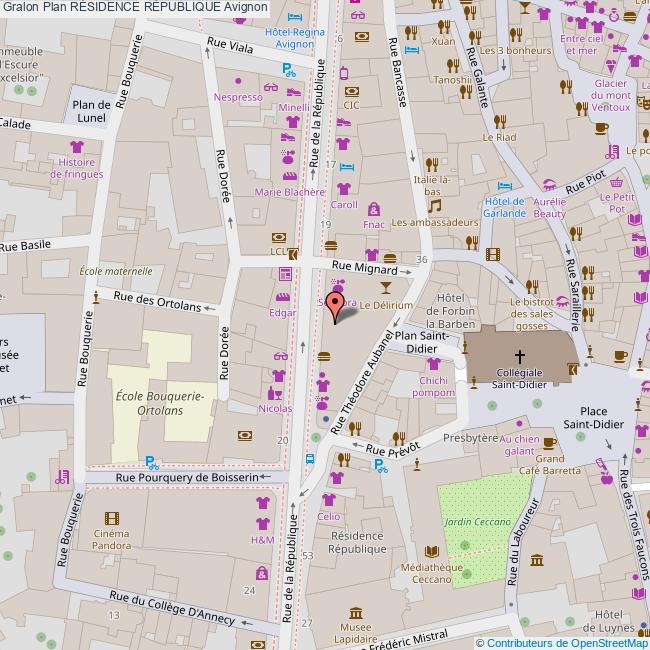
Task: Click the bicycle parking icon below Rue Viala
Action: 289,70
